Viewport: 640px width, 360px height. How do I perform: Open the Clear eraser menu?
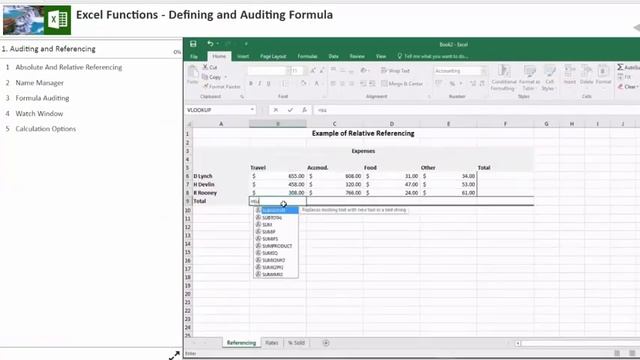click(x=629, y=87)
